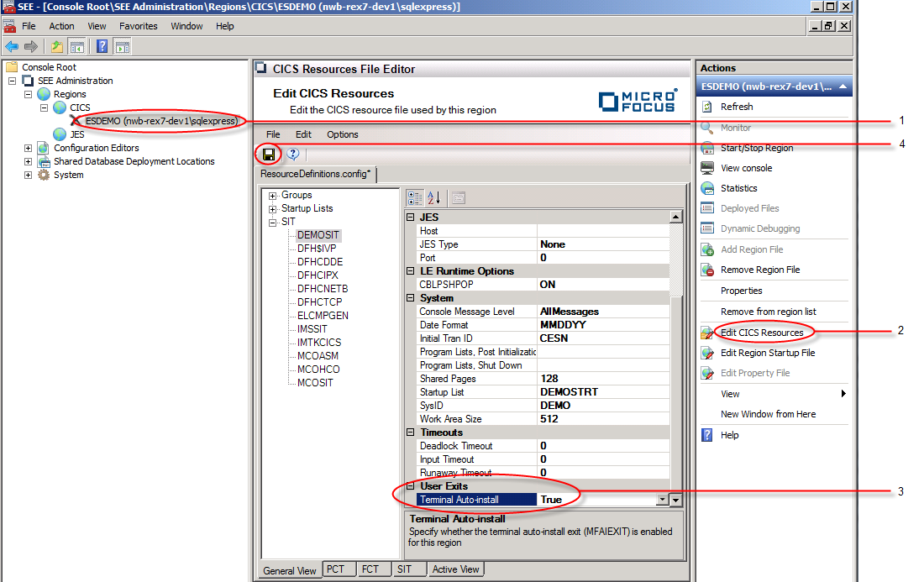924x582 pixels.
Task: Open the Terminal Auto-install value dropdown
Action: [662, 500]
